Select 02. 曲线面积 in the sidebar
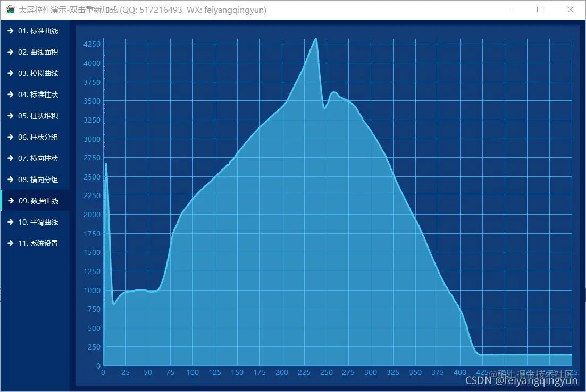Screen dimensions: 586x392 click(x=35, y=52)
